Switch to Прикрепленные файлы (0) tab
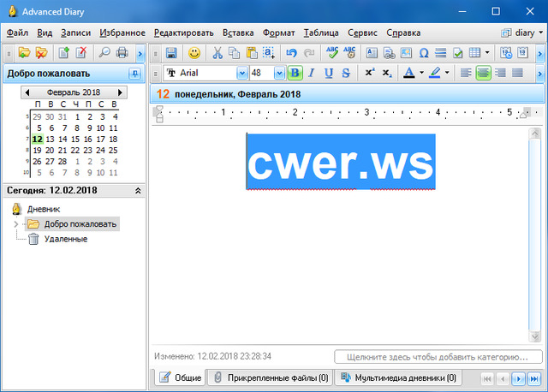 (271, 377)
